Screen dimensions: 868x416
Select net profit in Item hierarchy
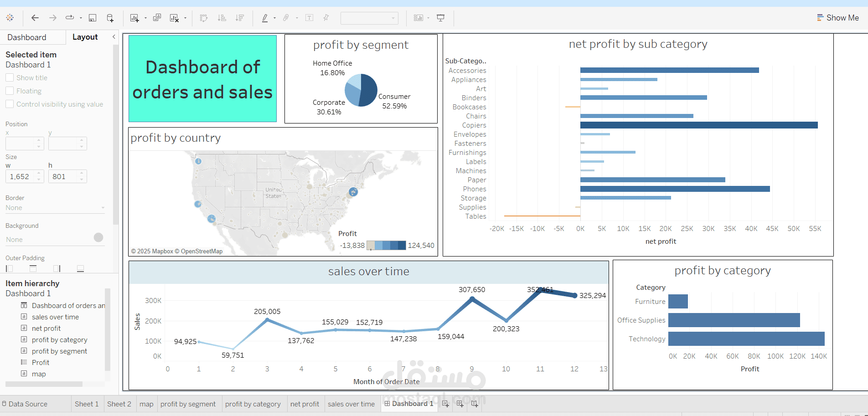point(46,328)
